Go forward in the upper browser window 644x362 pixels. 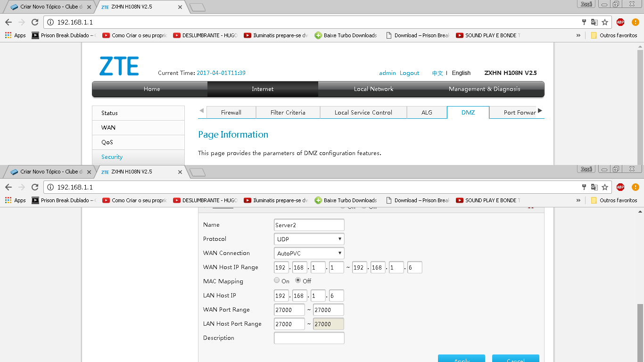click(x=21, y=22)
